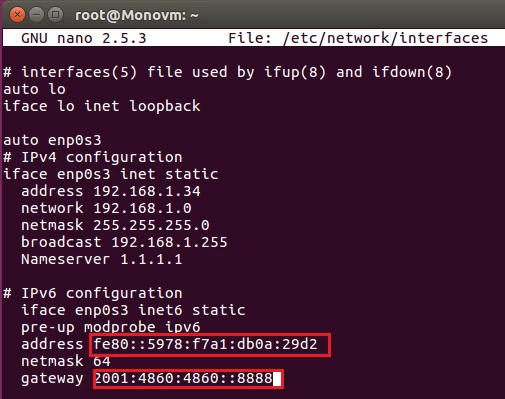Position cursor at netmask 255.255.255.0
Image resolution: width=505 pixels, height=399 pixels.
pos(115,225)
